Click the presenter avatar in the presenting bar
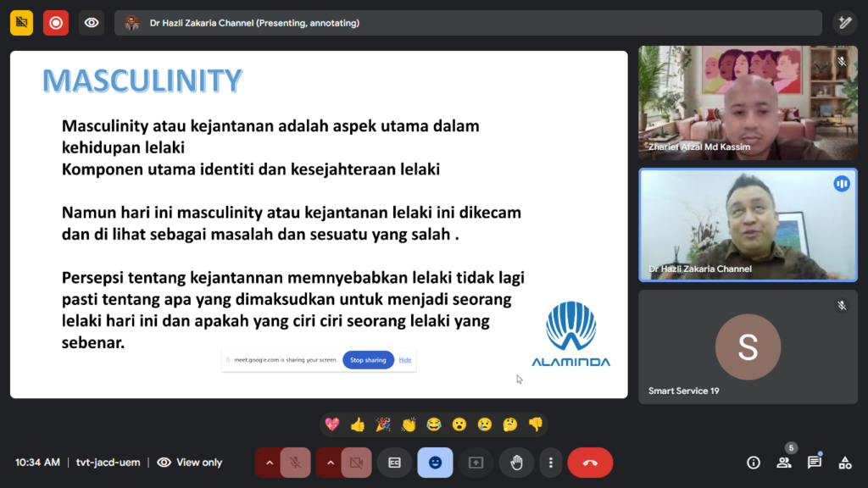868x488 pixels. coord(131,23)
